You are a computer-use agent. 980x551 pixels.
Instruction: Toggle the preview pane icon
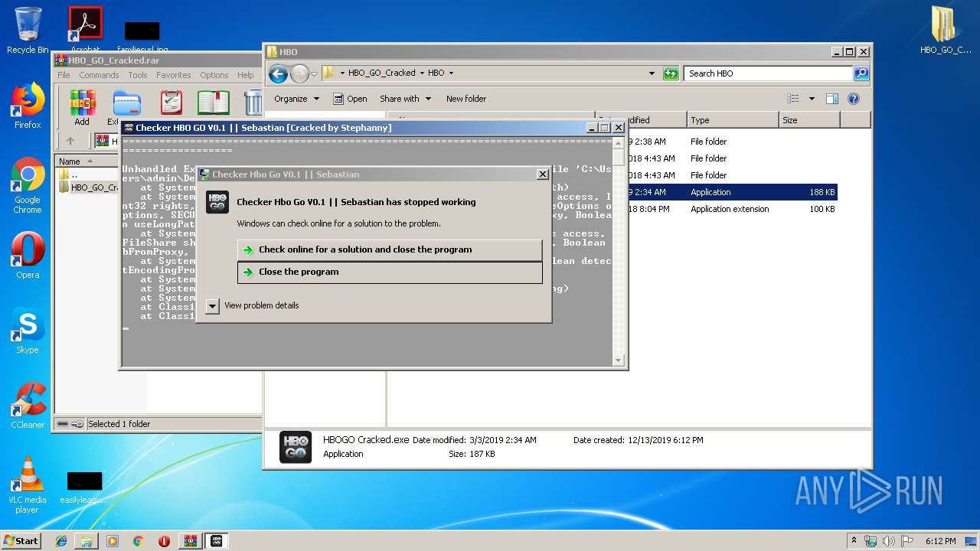[x=832, y=99]
